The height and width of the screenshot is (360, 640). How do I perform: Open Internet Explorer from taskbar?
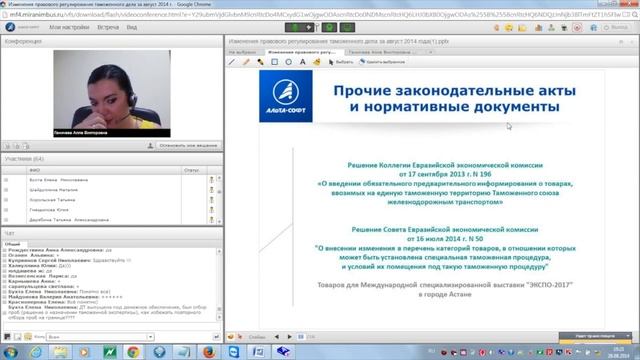click(36, 352)
